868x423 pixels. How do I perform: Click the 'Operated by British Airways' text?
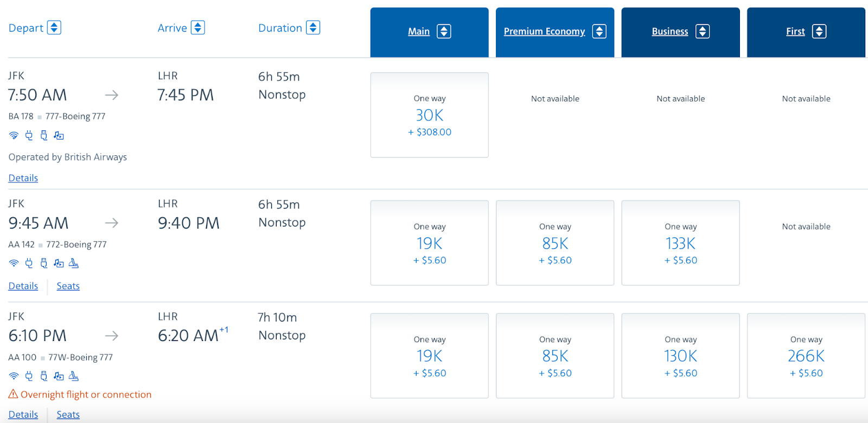[x=68, y=157]
